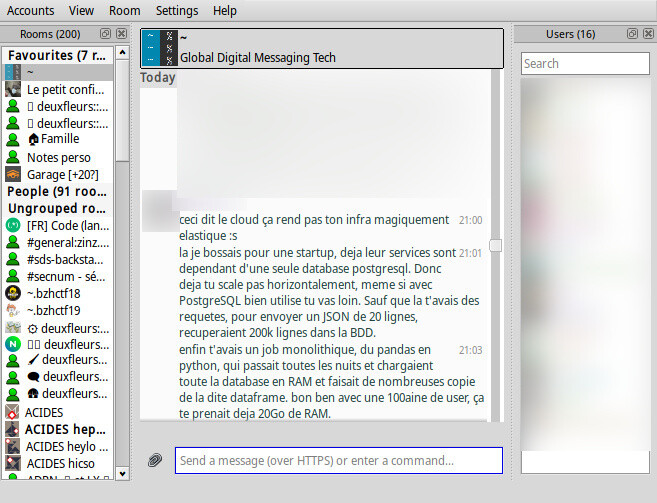Open the Room menu

(x=124, y=10)
